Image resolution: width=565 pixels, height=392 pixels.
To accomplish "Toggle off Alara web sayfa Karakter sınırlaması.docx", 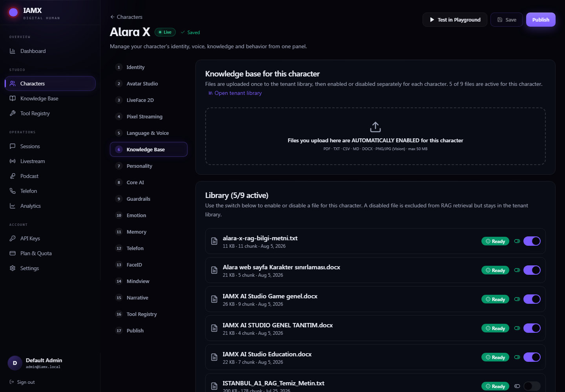I will pos(532,270).
